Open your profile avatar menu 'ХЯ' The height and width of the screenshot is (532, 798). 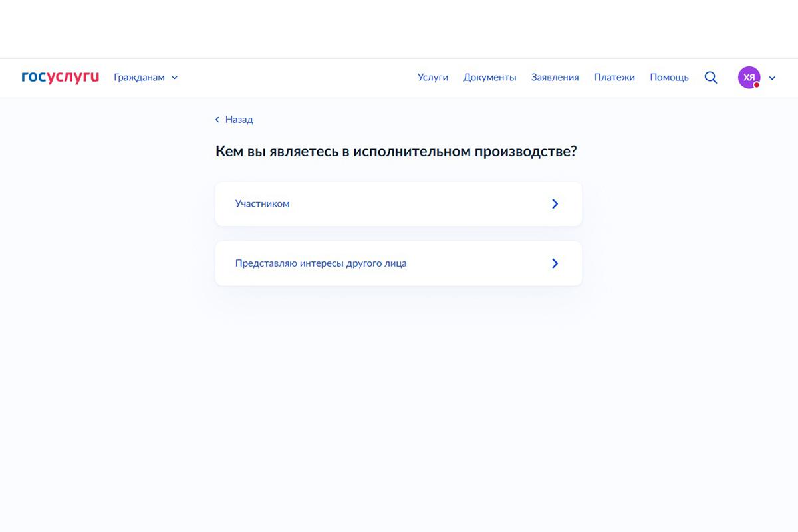749,77
